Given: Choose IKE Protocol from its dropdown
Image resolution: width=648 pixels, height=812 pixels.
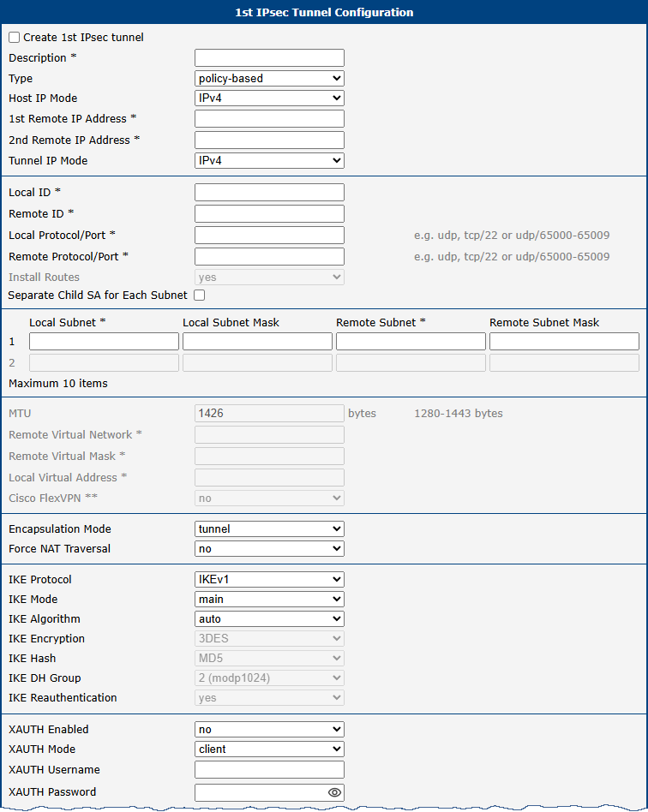Looking at the screenshot, I should 269,580.
